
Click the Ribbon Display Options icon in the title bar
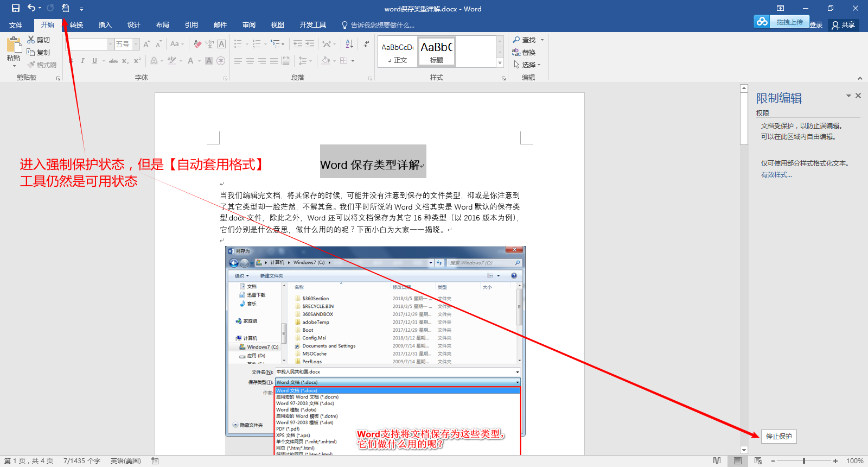coord(780,8)
